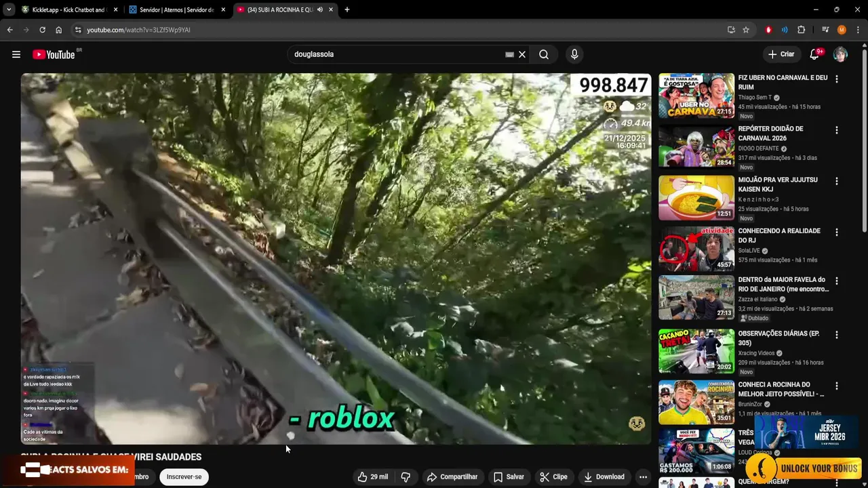Open the Chrome three-dot menu
Screen dimensions: 868x488
coord(857,30)
